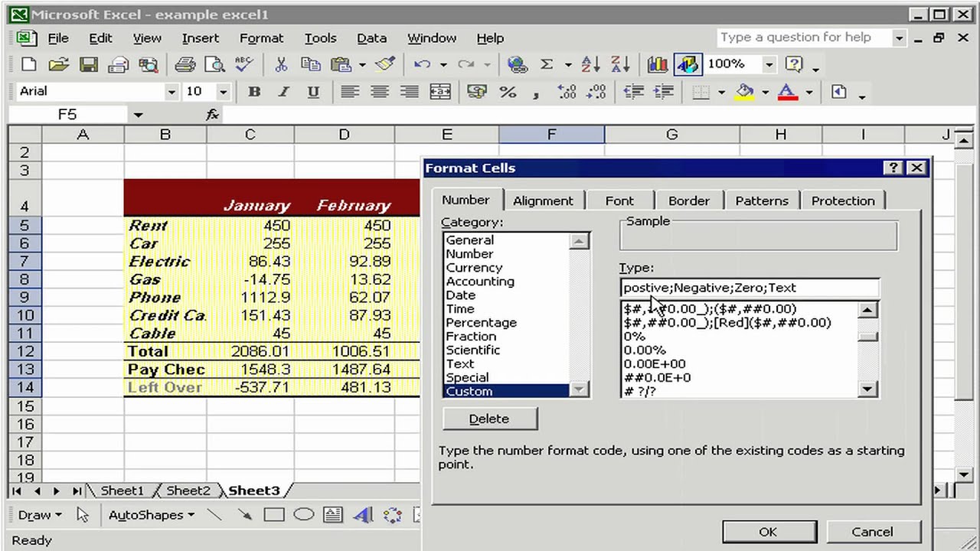The image size is (980, 551).
Task: Click OK in Format Cells dialog
Action: pyautogui.click(x=768, y=532)
